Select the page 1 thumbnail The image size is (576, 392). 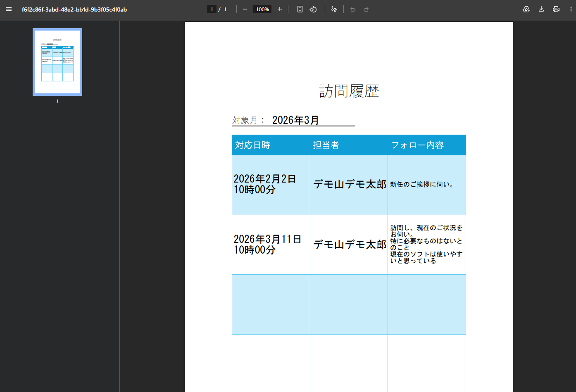(57, 62)
